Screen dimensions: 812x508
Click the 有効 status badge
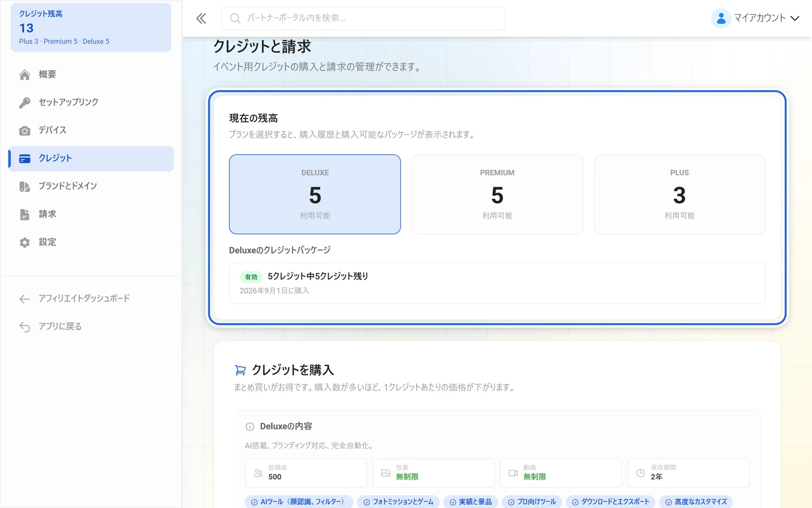(251, 277)
